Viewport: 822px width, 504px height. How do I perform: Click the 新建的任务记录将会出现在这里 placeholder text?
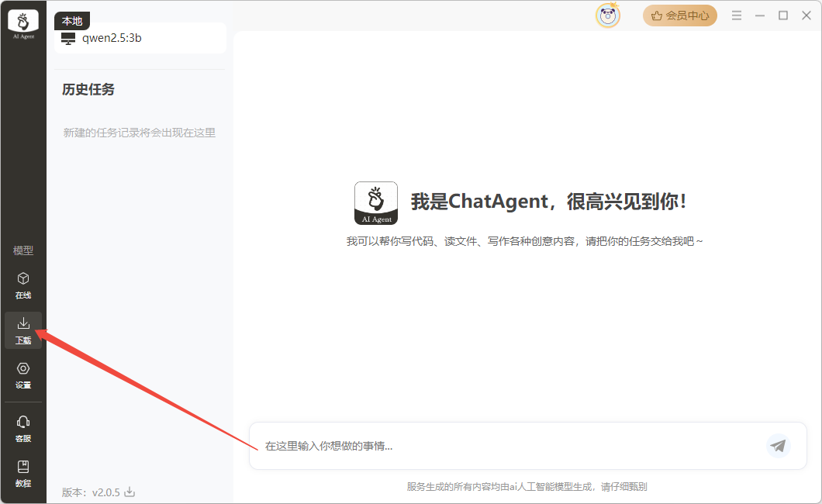point(140,133)
